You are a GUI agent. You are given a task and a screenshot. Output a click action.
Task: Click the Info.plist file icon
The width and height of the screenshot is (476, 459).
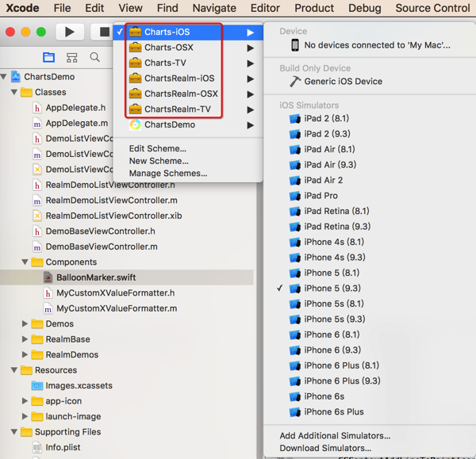click(37, 447)
